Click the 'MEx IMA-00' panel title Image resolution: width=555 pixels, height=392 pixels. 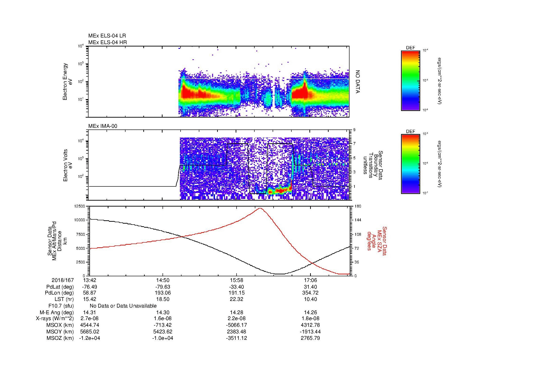pyautogui.click(x=103, y=126)
